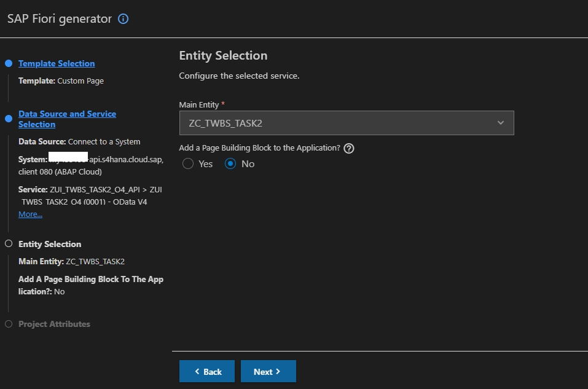Image resolution: width=588 pixels, height=389 pixels.
Task: Open the info icon beside SAP Fiori generator
Action: 123,19
